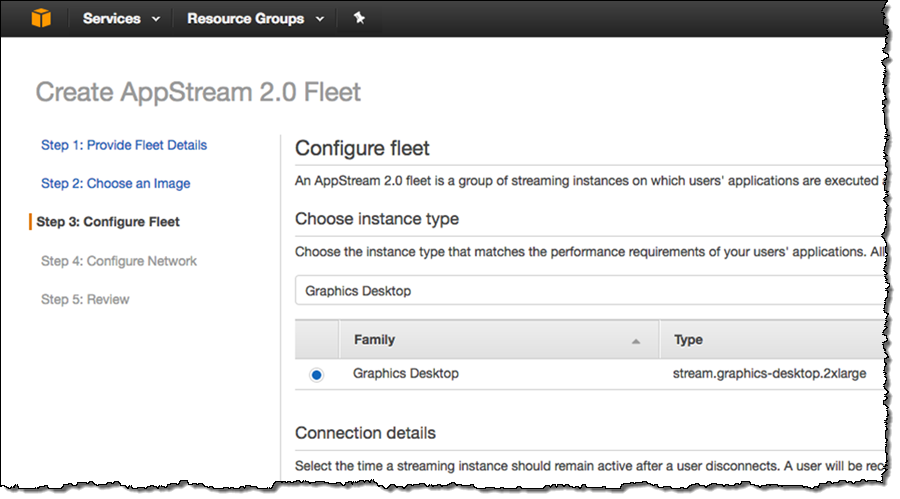Click the pin shortcut icon in navbar
900x499 pixels.
tap(359, 18)
